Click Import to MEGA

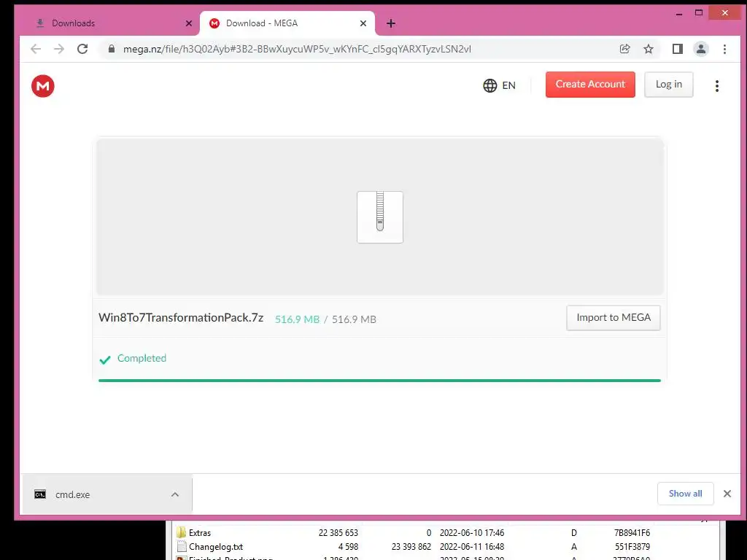coord(613,318)
